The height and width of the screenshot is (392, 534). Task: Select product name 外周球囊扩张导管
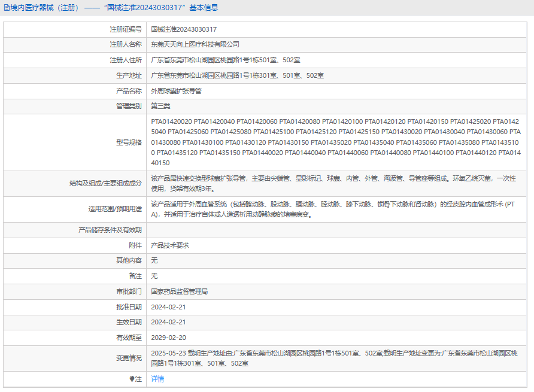click(177, 91)
